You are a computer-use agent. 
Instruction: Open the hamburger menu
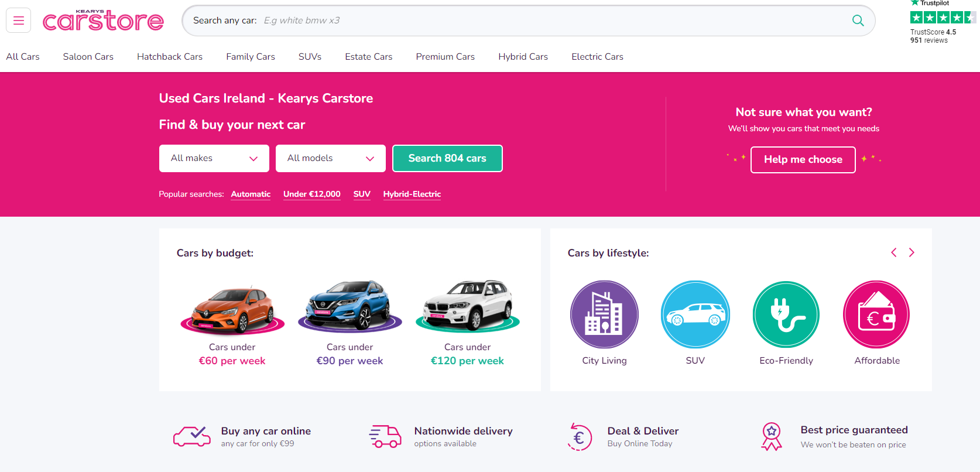coord(18,20)
